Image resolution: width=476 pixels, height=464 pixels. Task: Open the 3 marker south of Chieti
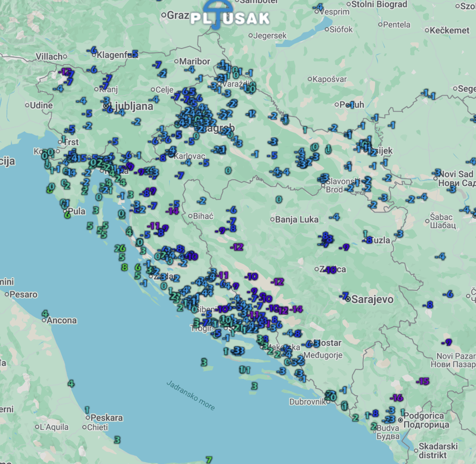tap(117, 439)
